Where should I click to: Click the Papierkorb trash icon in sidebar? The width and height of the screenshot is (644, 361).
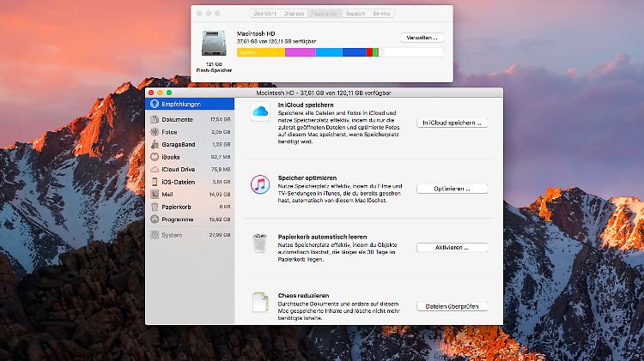(x=155, y=207)
